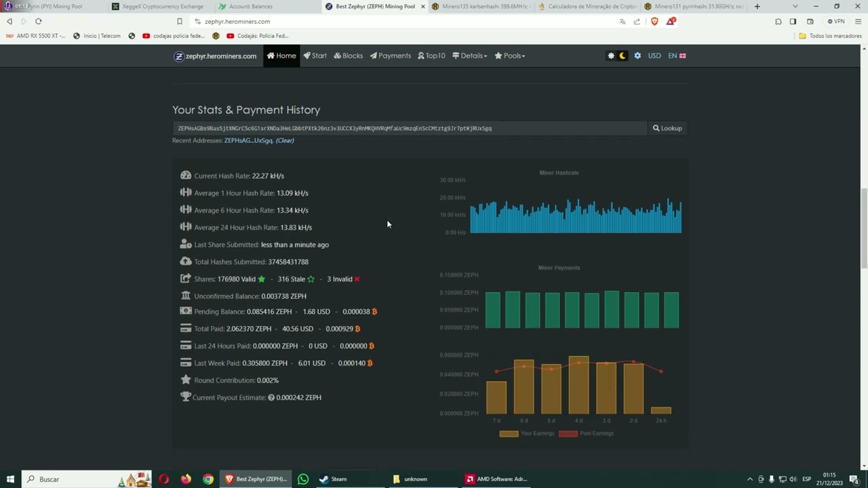
Task: Open the Payments page
Action: click(x=390, y=56)
